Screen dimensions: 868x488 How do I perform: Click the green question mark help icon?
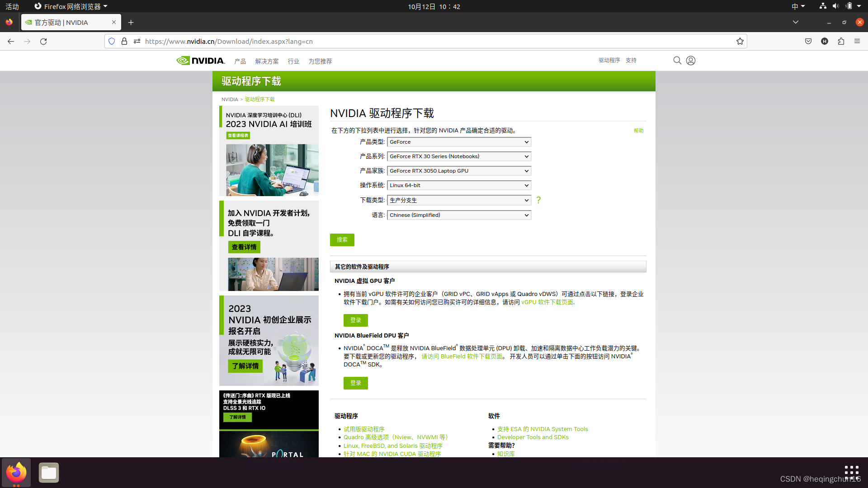pyautogui.click(x=538, y=200)
